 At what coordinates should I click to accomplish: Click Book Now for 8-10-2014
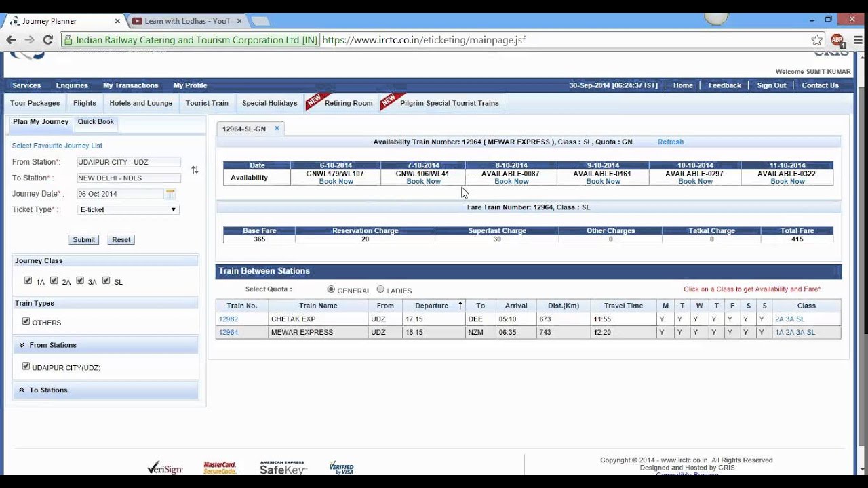click(x=511, y=182)
